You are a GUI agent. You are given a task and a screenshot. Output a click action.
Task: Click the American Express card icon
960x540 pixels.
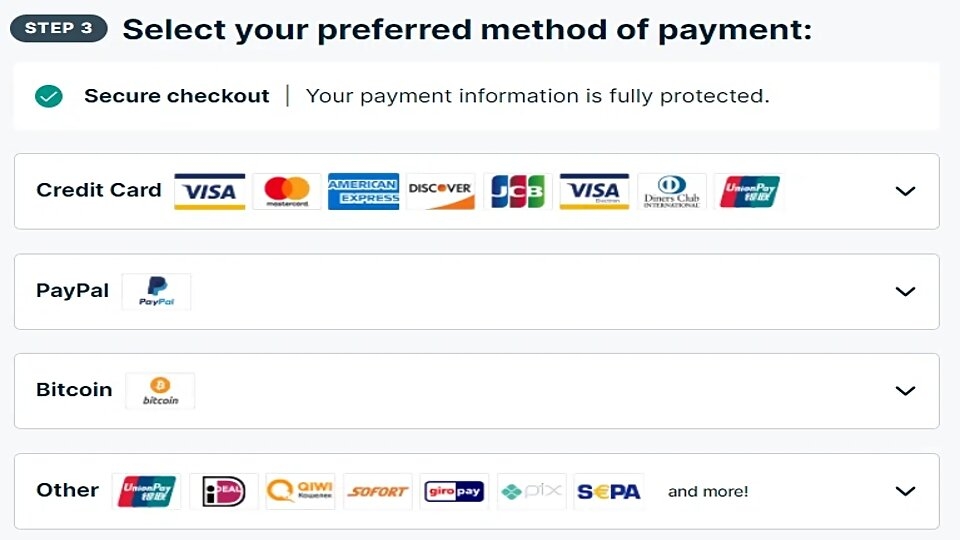coord(364,191)
